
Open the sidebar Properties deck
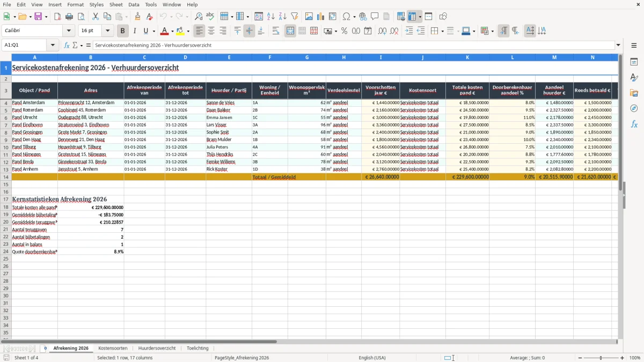tap(634, 62)
